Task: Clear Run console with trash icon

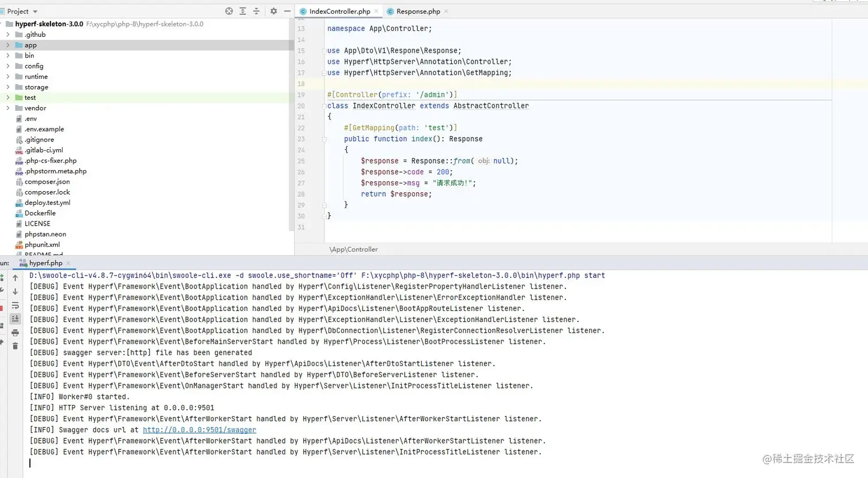Action: (x=15, y=346)
